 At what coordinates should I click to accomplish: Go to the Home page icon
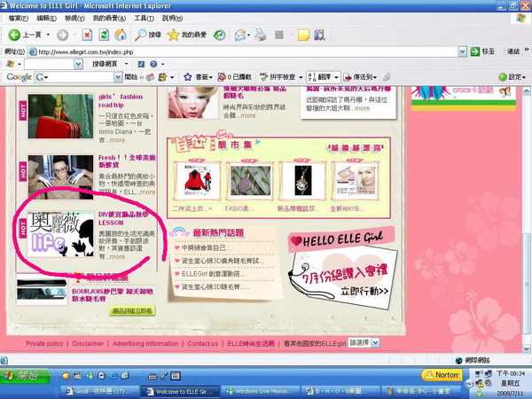(x=120, y=35)
